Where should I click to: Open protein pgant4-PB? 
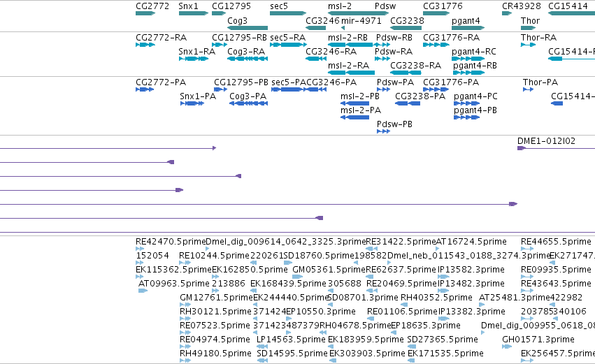click(475, 110)
